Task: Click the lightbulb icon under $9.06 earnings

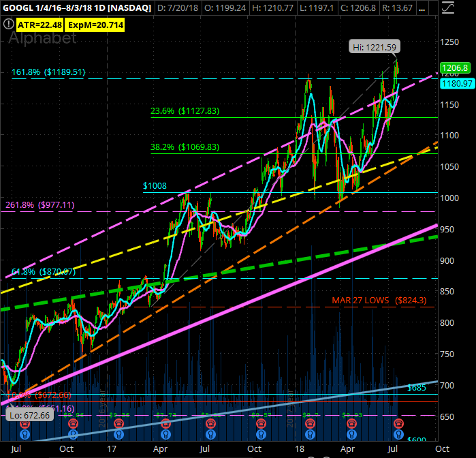Action: [x=73, y=435]
